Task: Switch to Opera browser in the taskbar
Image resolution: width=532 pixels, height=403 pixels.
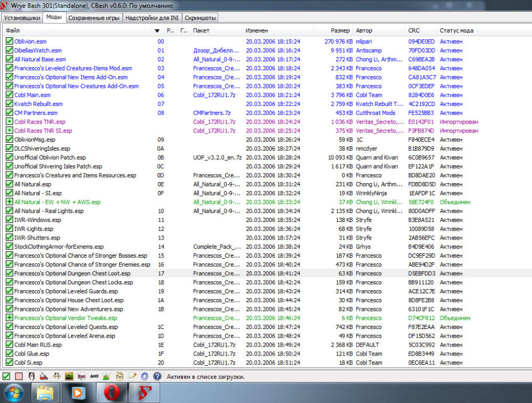Action: coord(112,393)
